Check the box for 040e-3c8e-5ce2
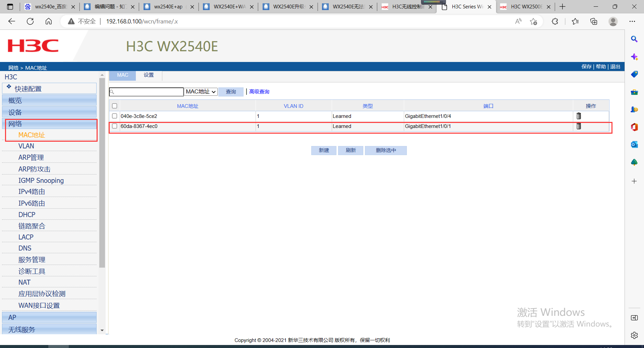Image resolution: width=644 pixels, height=348 pixels. (x=115, y=116)
